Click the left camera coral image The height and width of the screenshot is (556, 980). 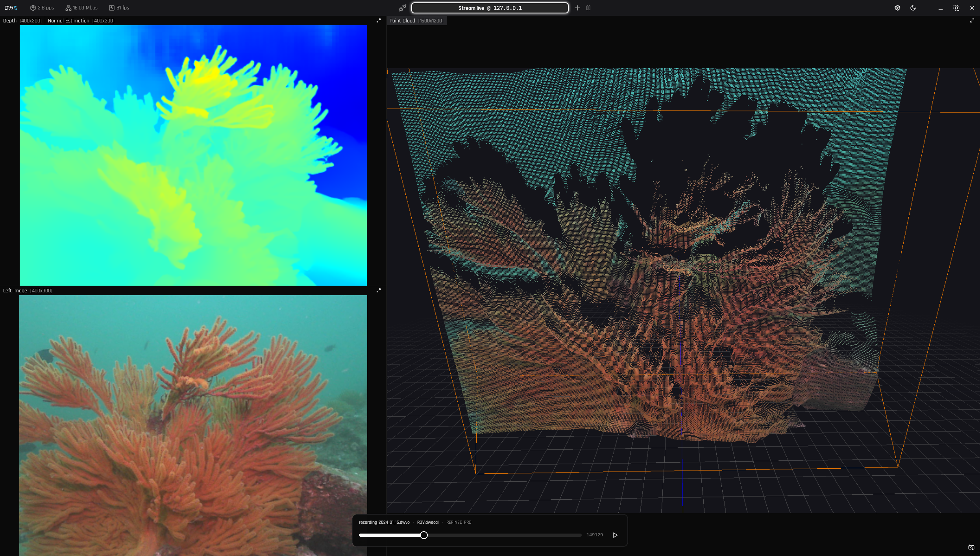pos(193,425)
